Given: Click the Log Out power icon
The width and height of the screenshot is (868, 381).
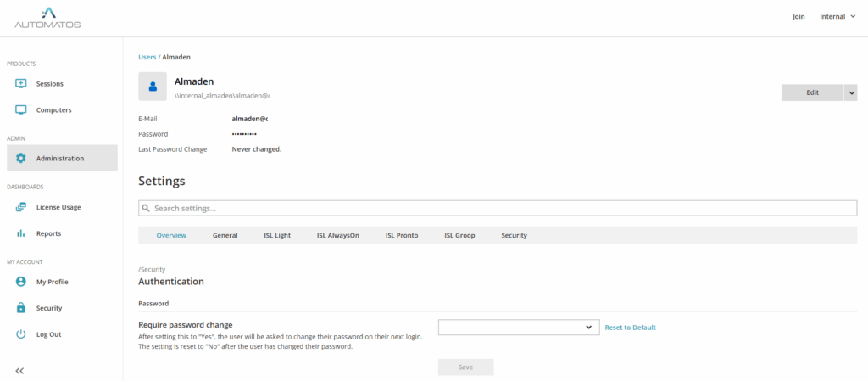Looking at the screenshot, I should click(20, 334).
